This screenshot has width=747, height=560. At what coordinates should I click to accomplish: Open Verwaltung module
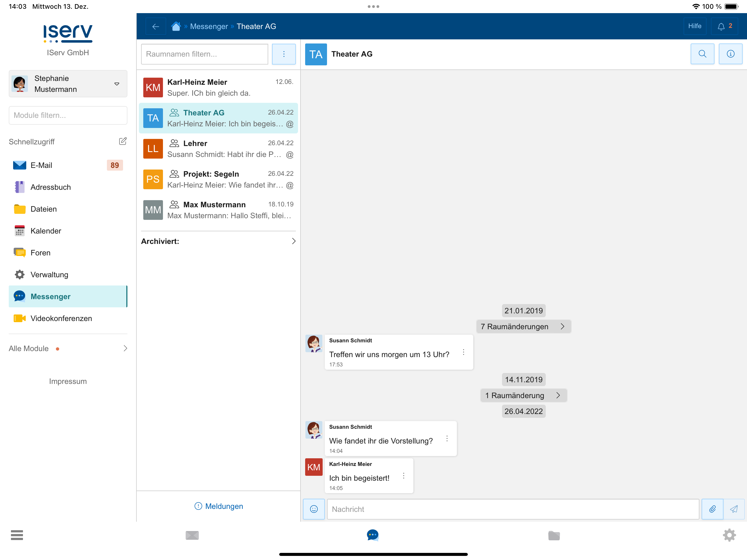[68, 275]
